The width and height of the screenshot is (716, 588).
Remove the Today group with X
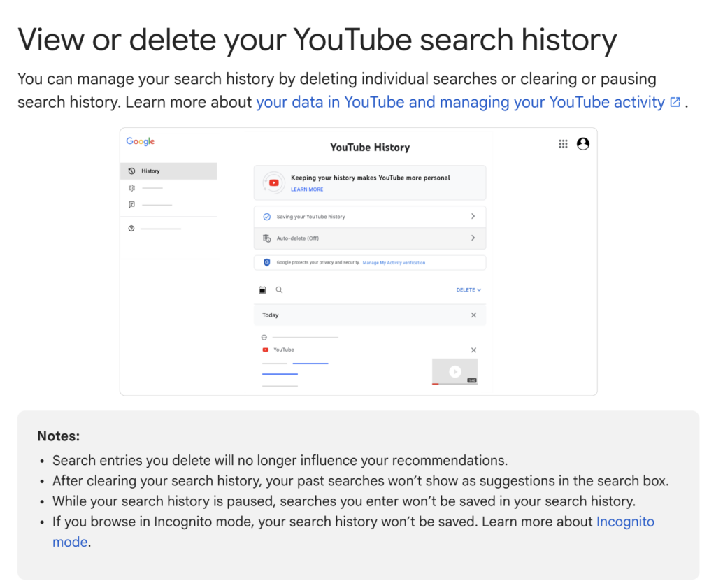473,315
